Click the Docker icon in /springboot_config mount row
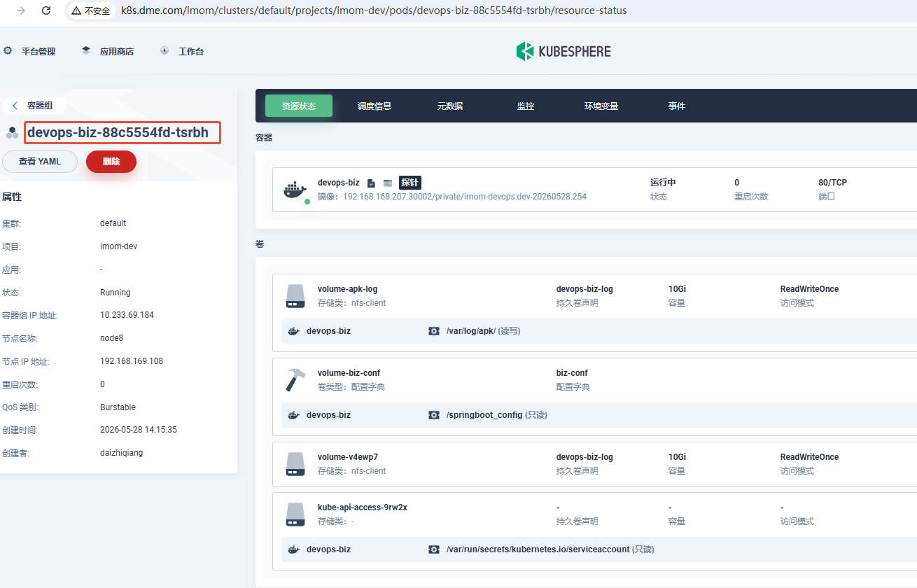Image resolution: width=917 pixels, height=588 pixels. pos(294,415)
